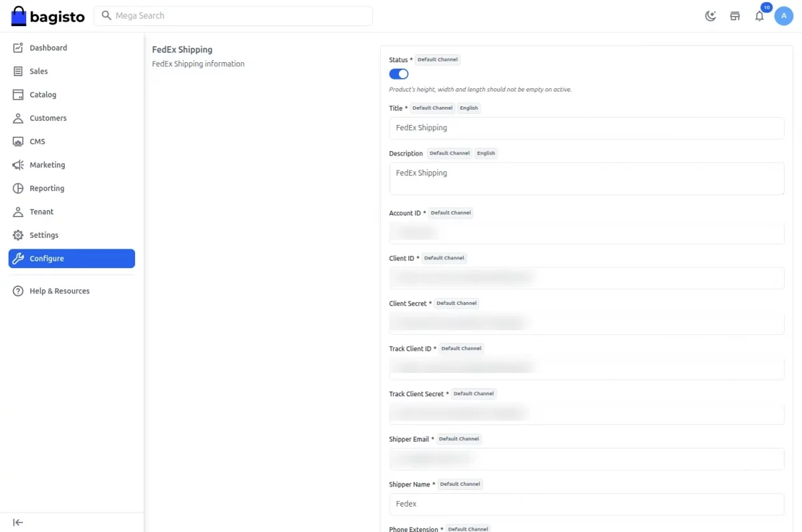802x532 pixels.
Task: Click the notification count badge
Action: pyautogui.click(x=767, y=7)
